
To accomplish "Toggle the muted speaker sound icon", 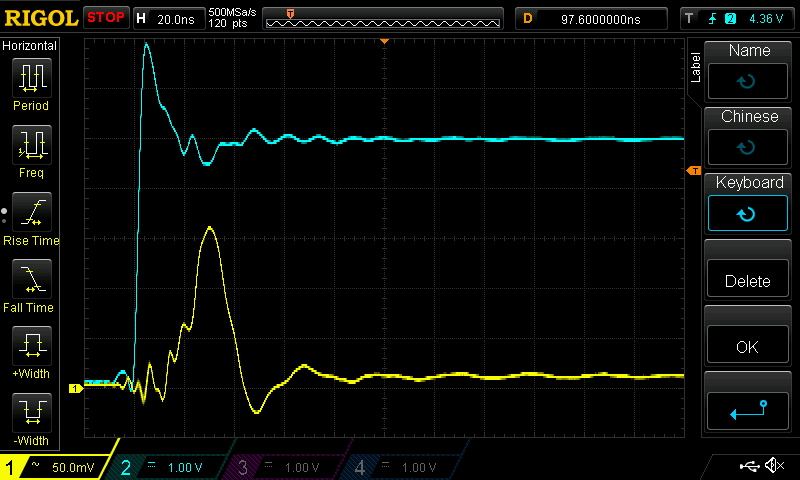I will click(x=774, y=465).
